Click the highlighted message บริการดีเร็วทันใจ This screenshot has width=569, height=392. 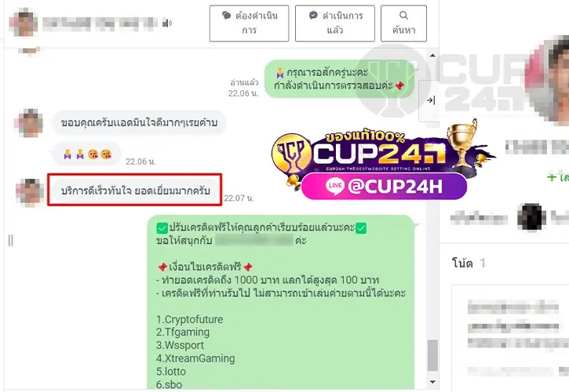pyautogui.click(x=135, y=190)
